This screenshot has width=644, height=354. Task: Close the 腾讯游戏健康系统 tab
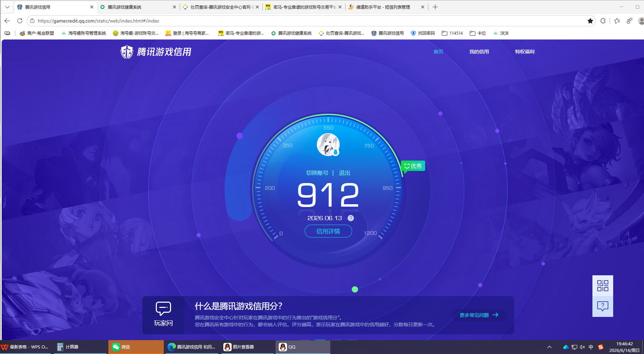[175, 7]
